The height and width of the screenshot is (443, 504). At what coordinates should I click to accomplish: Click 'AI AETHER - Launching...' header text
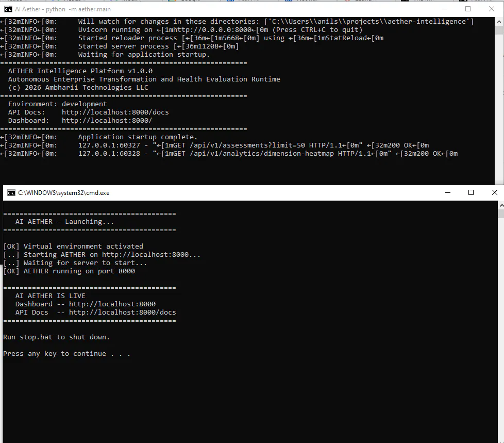point(64,222)
